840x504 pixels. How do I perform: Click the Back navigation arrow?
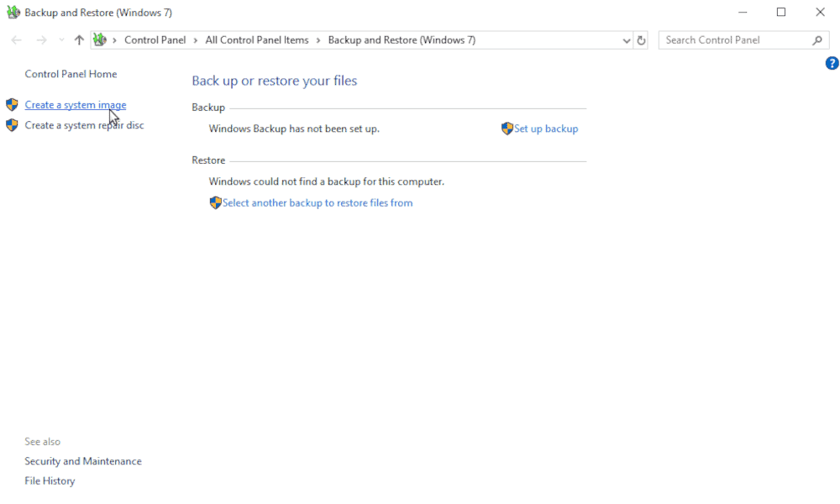(x=17, y=40)
